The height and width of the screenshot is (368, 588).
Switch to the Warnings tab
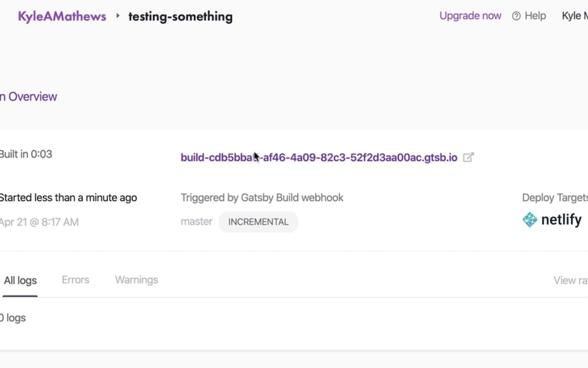tap(136, 280)
